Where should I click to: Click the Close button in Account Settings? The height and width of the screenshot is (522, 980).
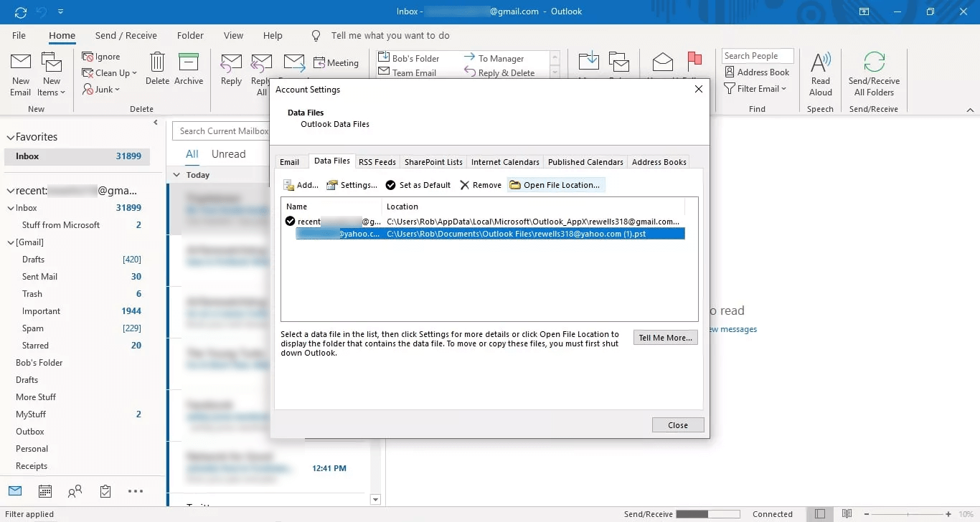tap(678, 425)
